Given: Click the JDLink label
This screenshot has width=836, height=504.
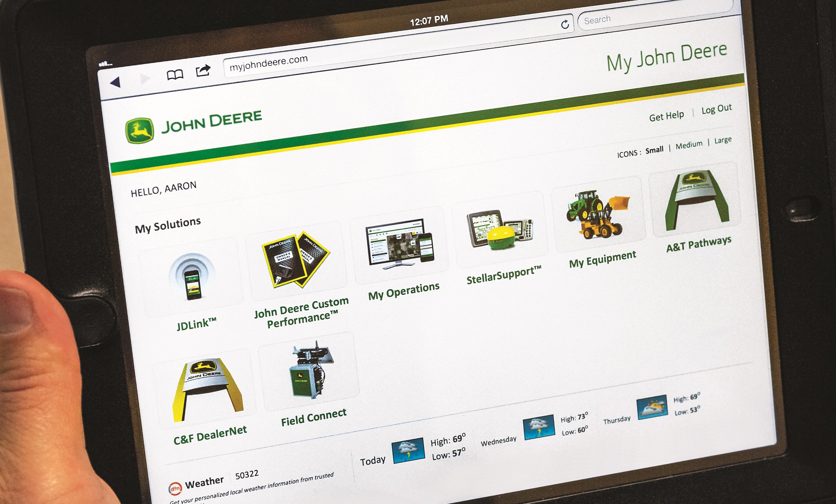Looking at the screenshot, I should [x=196, y=324].
